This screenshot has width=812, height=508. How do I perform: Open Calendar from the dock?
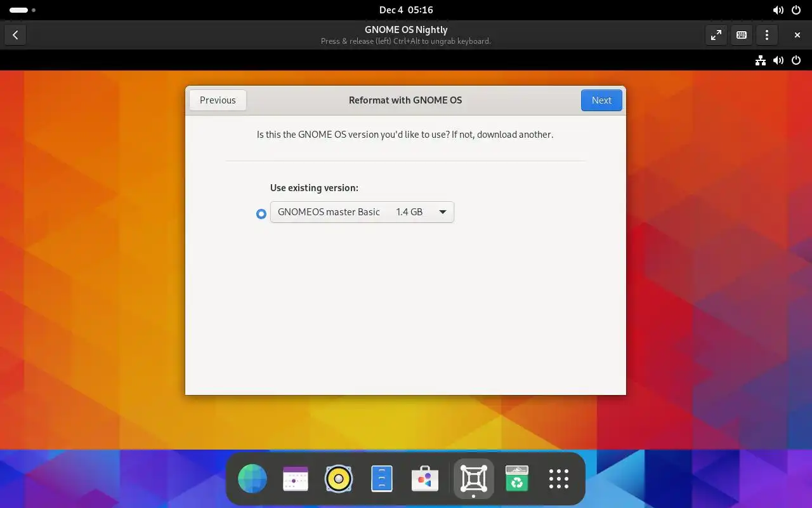click(x=296, y=479)
